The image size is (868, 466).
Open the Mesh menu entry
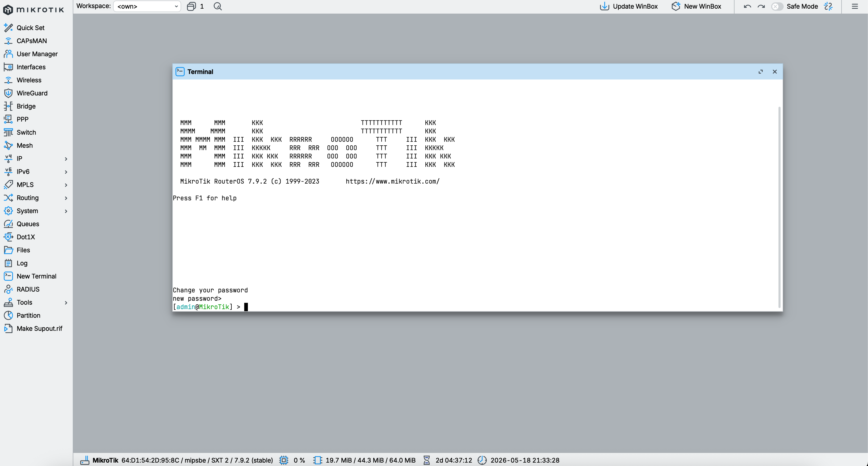(x=25, y=145)
